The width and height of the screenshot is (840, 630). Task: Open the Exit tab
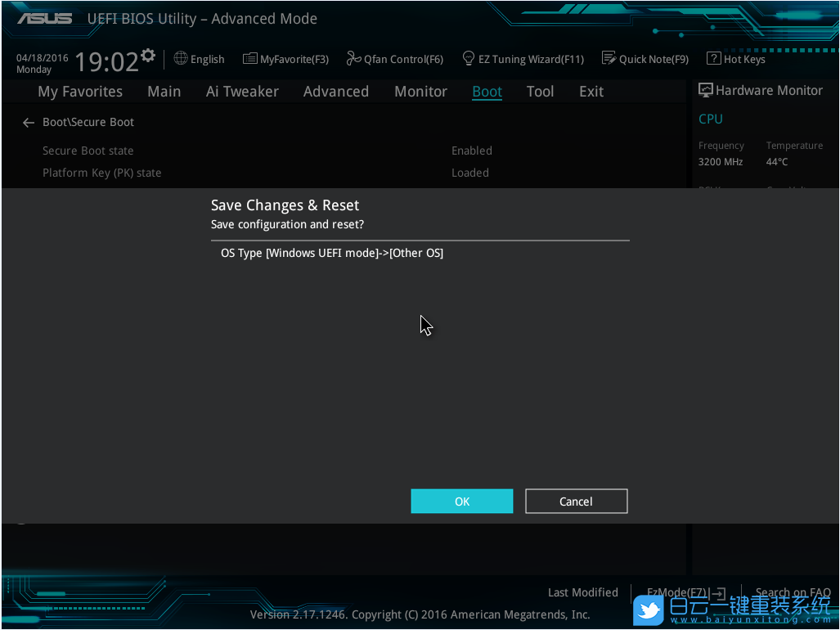pos(591,92)
